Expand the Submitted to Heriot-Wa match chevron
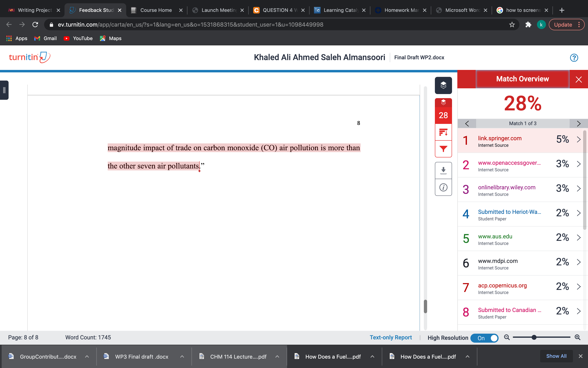This screenshot has height=368, width=588. pos(579,213)
